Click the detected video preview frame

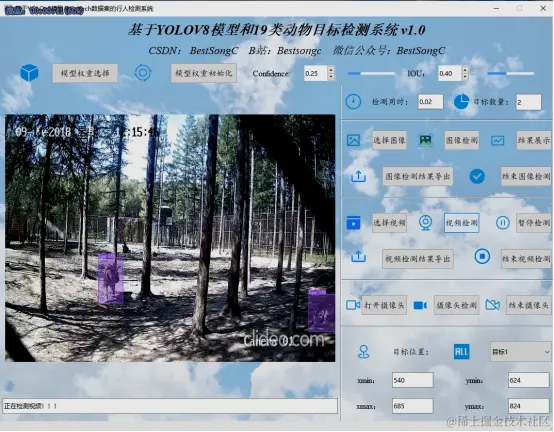click(170, 238)
